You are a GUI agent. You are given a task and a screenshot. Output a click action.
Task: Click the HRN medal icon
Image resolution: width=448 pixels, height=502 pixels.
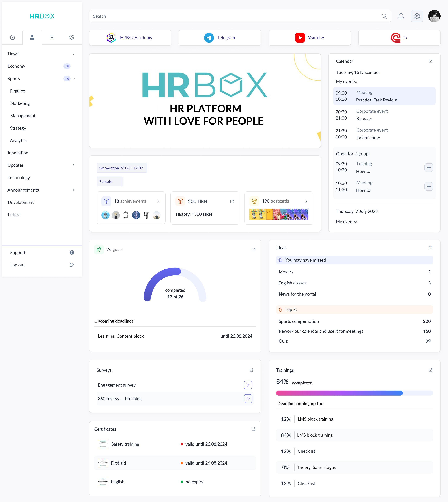coord(180,201)
